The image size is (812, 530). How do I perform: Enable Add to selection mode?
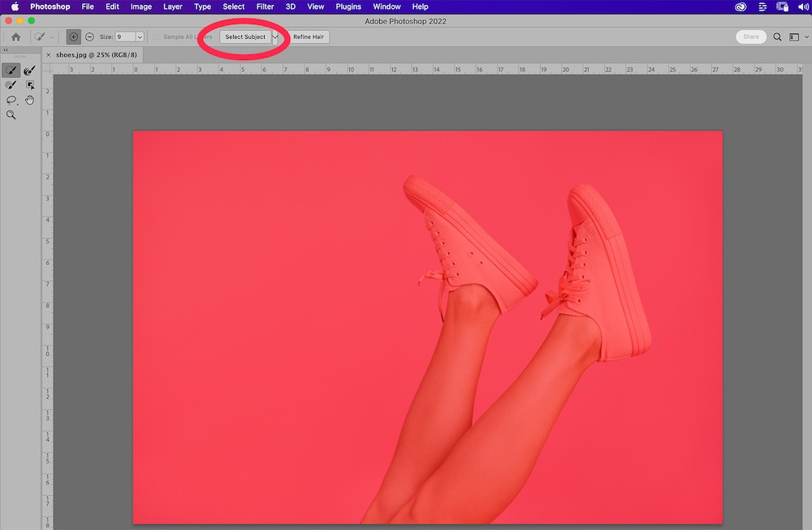pos(74,37)
